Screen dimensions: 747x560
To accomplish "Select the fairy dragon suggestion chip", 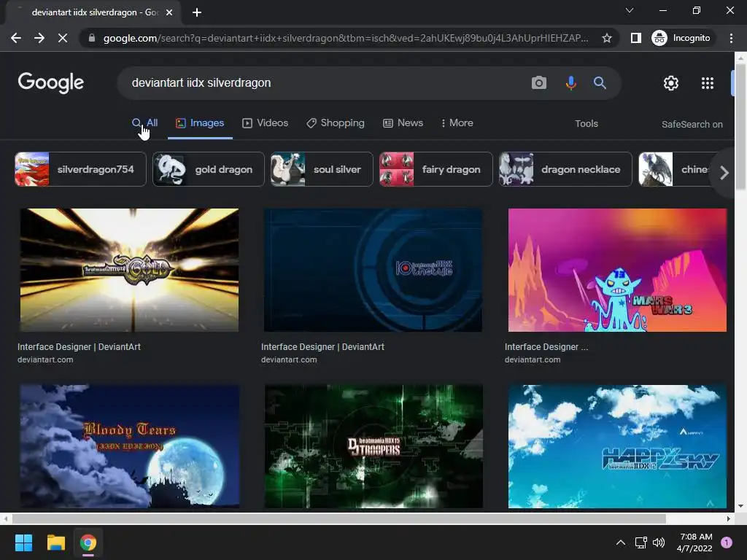I will tap(436, 169).
